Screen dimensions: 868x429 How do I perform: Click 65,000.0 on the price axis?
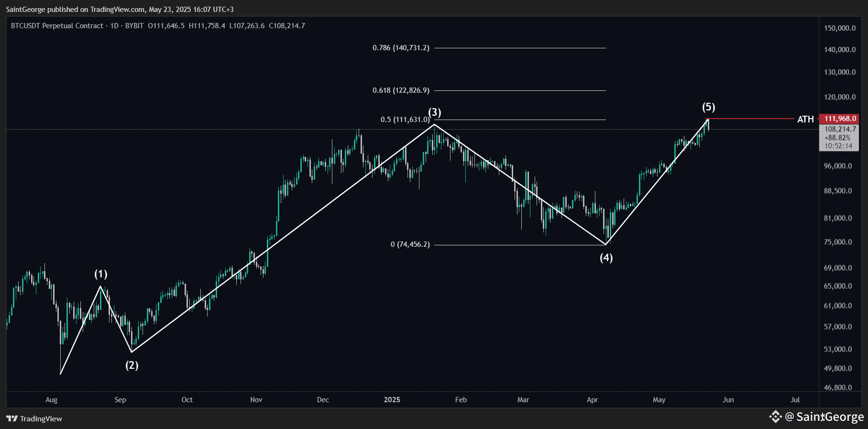[x=838, y=286]
